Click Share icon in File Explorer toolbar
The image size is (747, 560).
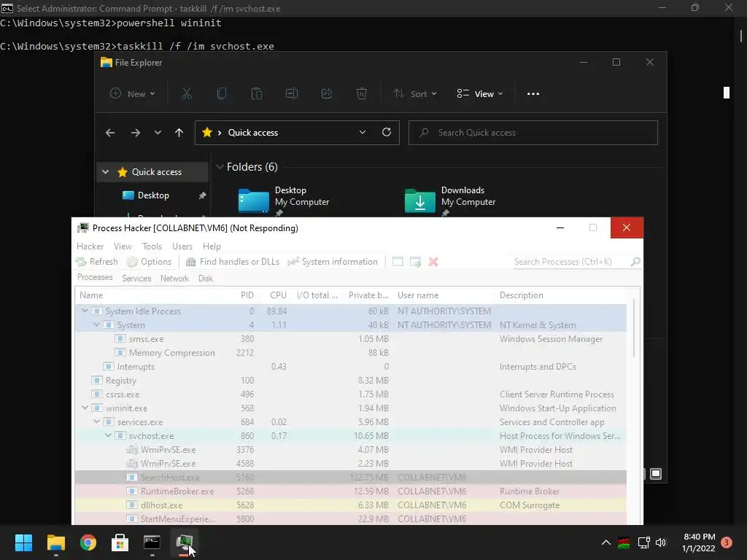327,94
